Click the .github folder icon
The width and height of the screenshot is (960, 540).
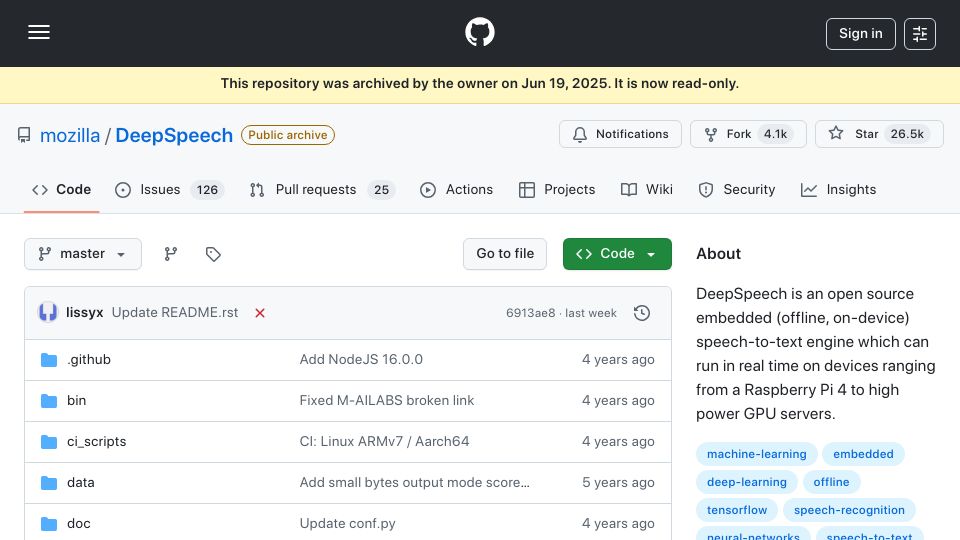tap(49, 360)
